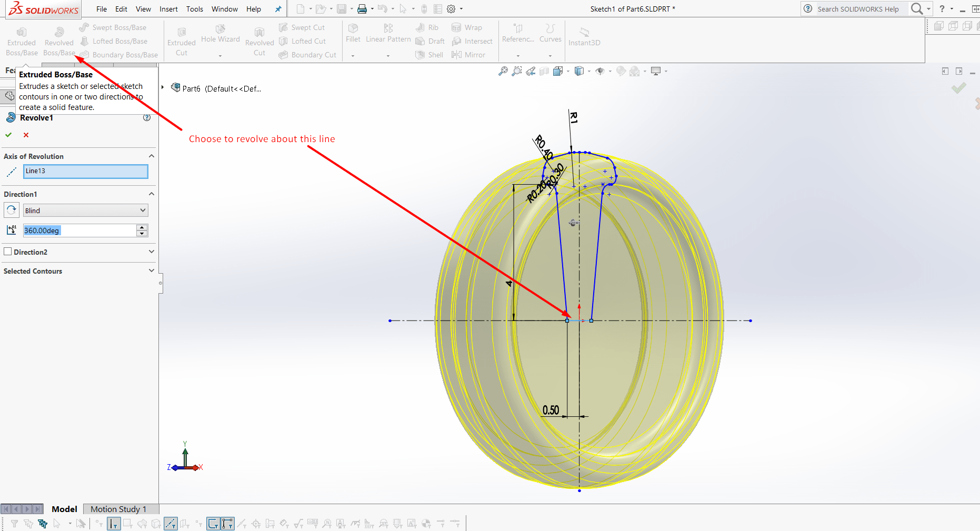Click the Save icon in the toolbar

coord(342,9)
